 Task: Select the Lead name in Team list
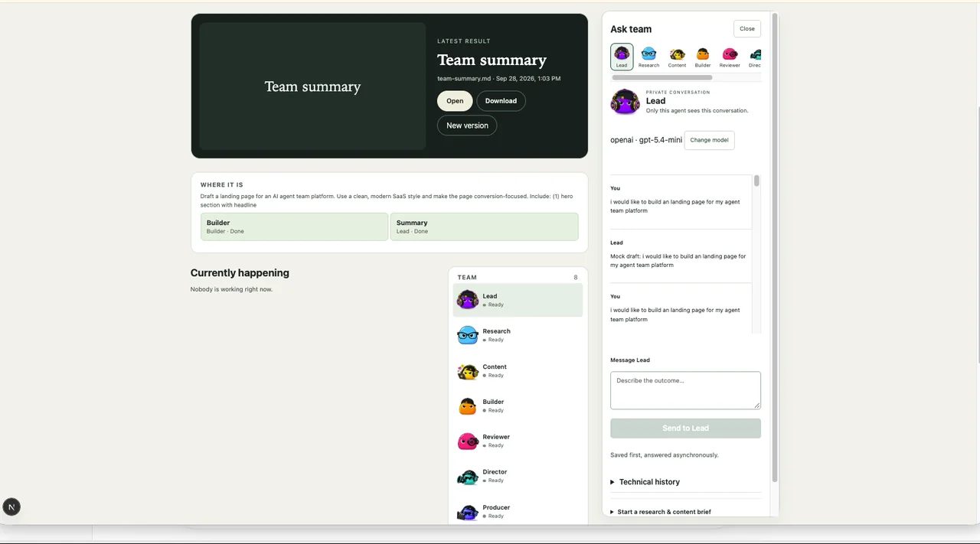pyautogui.click(x=490, y=296)
